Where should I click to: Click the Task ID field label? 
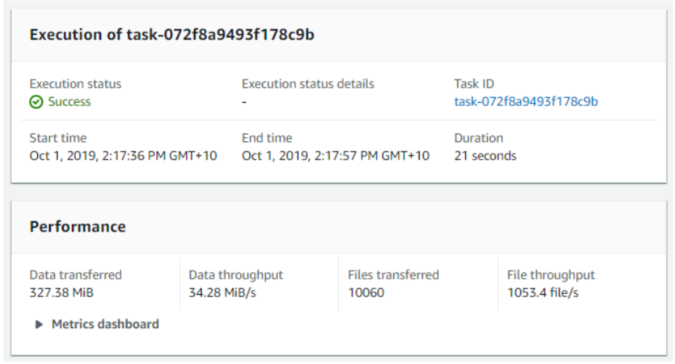(474, 83)
